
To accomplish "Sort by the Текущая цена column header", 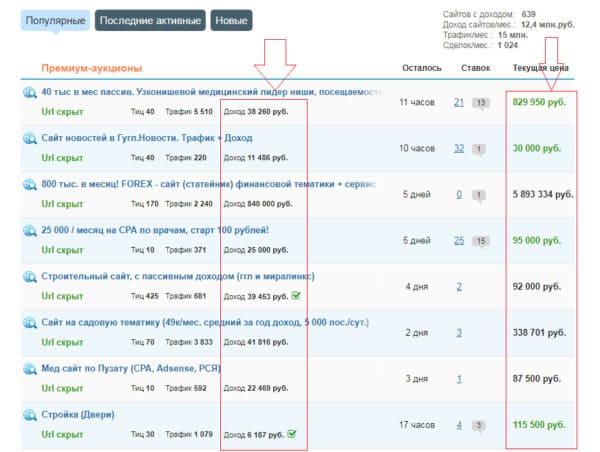I will pos(541,68).
